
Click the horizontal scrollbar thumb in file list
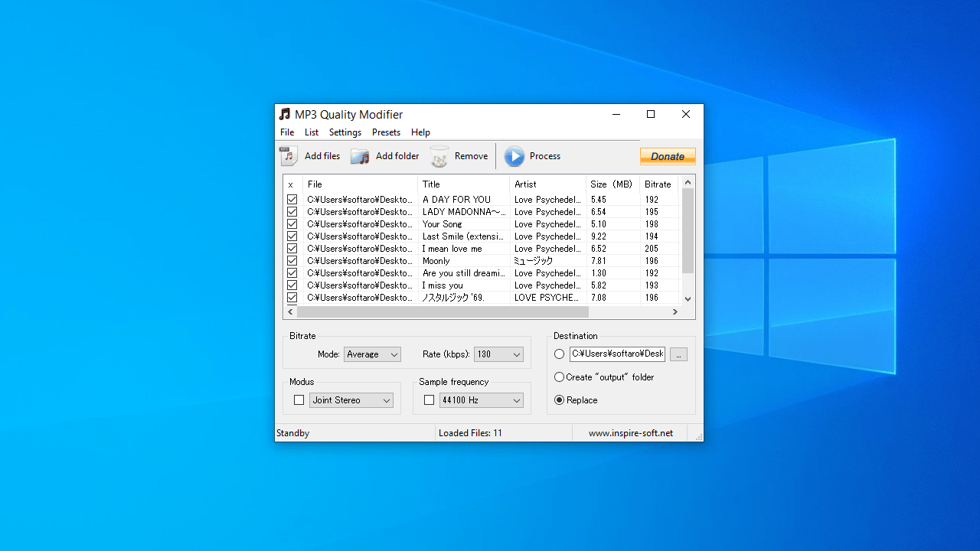pyautogui.click(x=443, y=312)
